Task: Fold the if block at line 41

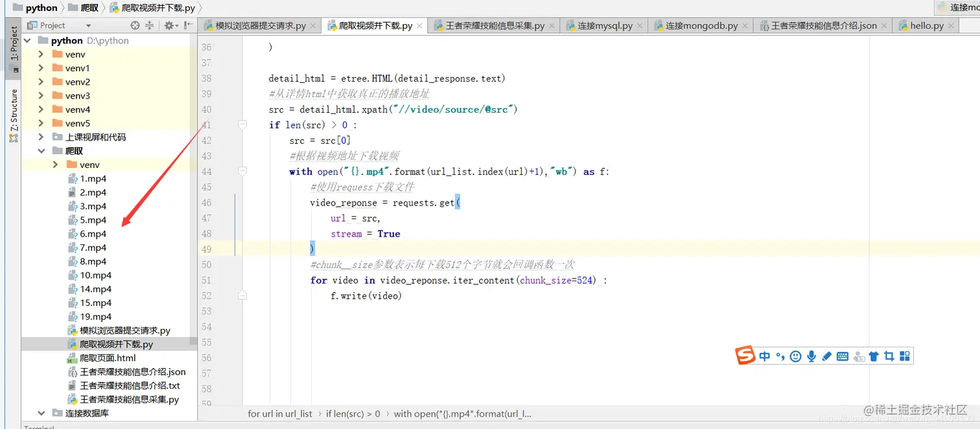Action: [x=242, y=124]
